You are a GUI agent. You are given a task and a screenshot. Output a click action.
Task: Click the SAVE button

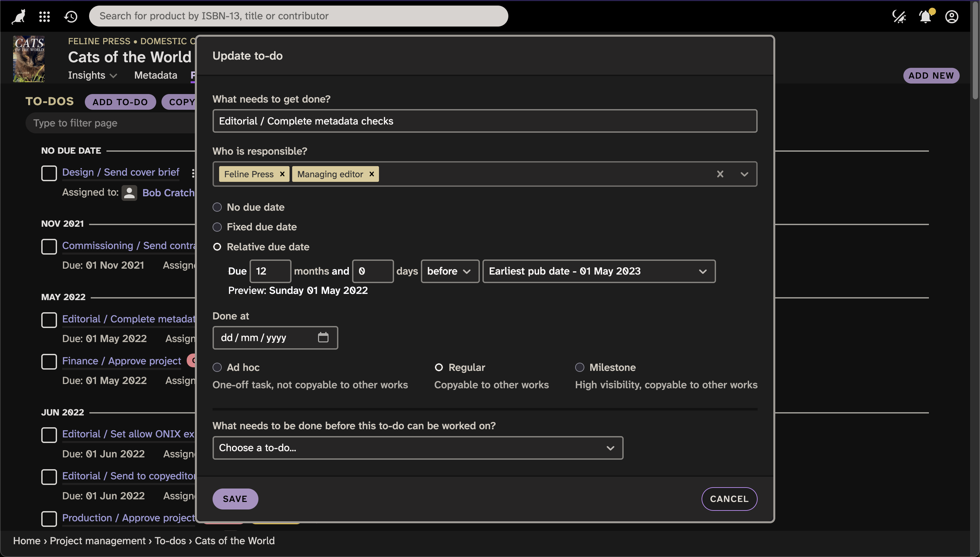click(235, 498)
